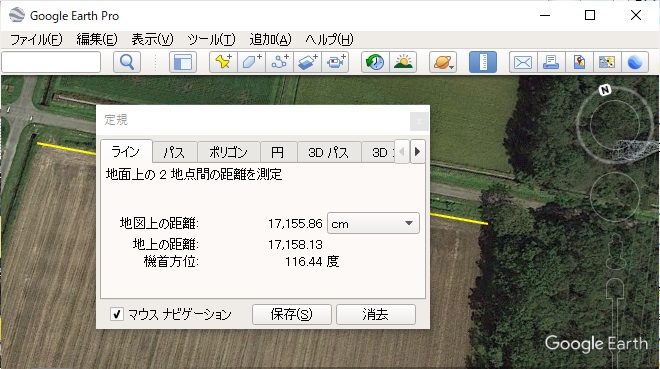The width and height of the screenshot is (660, 369).
Task: Open the ヘルプ(H) menu
Action: coord(329,40)
